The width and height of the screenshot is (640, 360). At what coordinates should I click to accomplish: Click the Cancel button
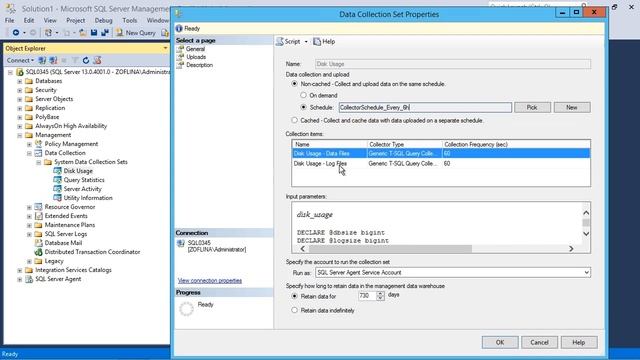click(539, 342)
